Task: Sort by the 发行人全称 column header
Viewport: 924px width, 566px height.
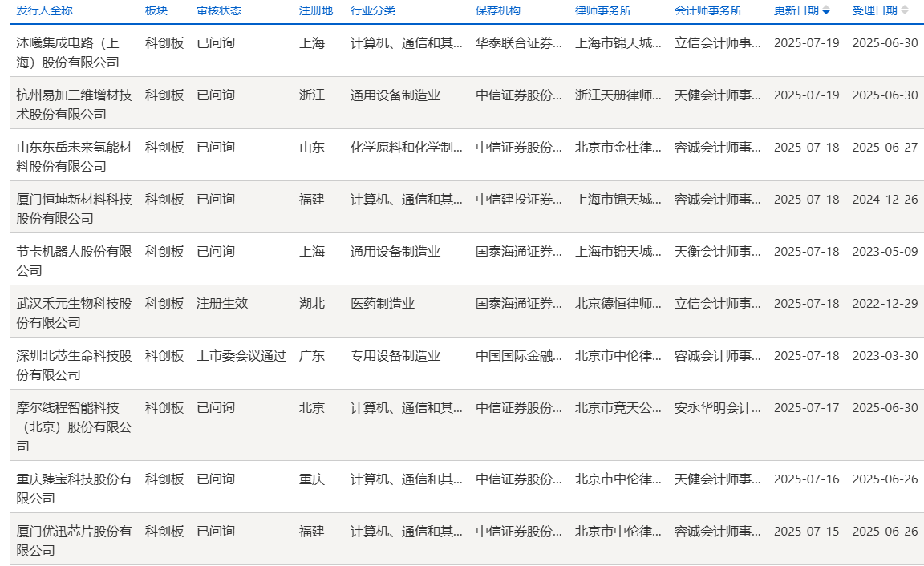Action: coord(44,10)
